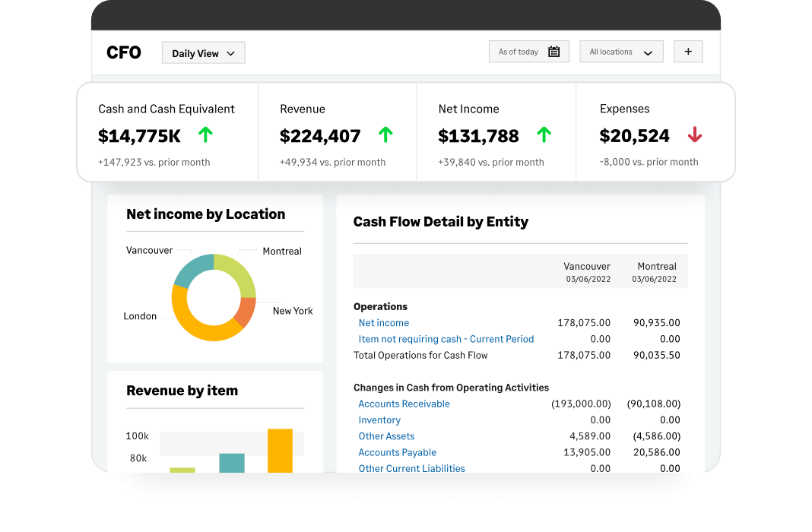Expand the All locations selector
Image resolution: width=812 pixels, height=532 pixels.
pyautogui.click(x=621, y=51)
